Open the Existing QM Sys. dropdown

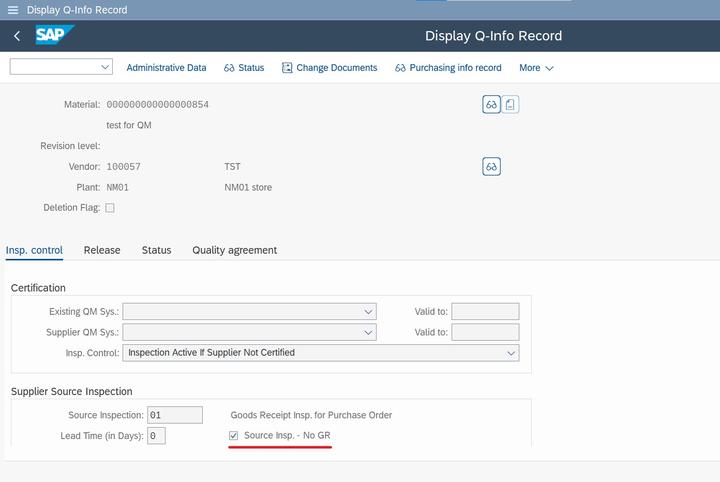pos(369,312)
